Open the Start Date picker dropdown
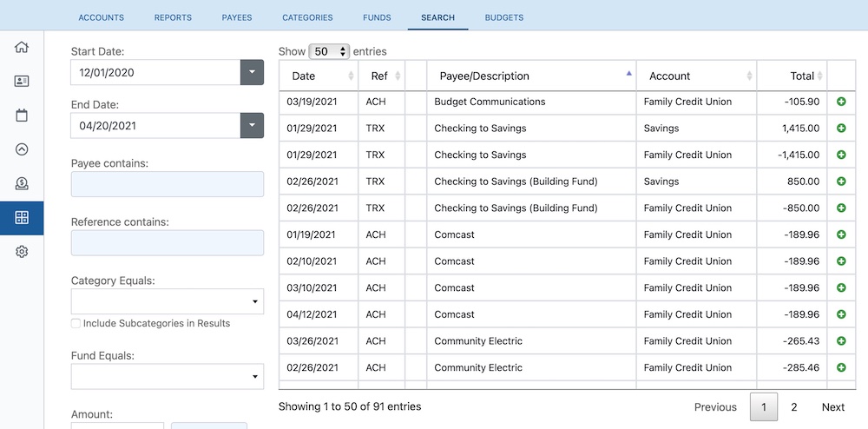 pos(252,73)
